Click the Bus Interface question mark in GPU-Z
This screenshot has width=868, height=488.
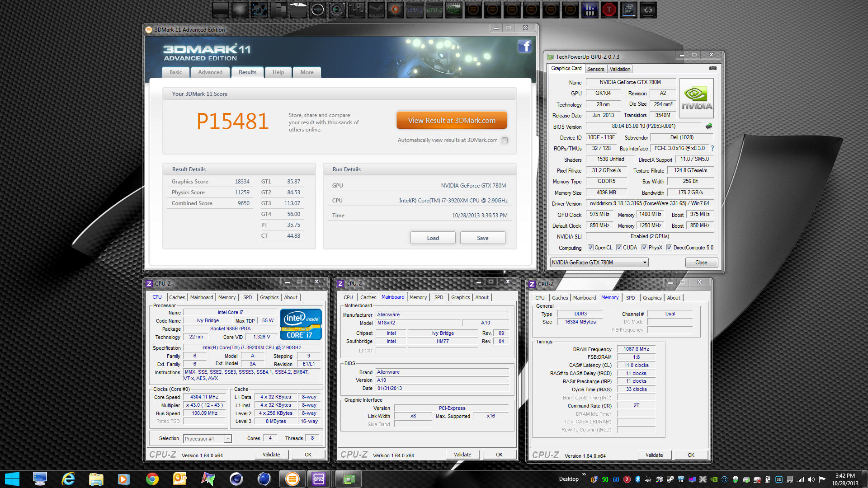pos(712,148)
